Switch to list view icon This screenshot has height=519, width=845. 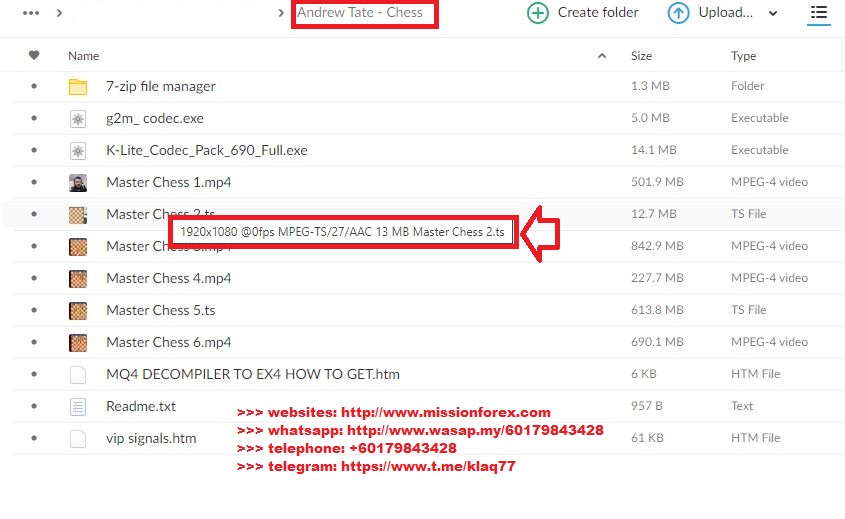tap(819, 12)
